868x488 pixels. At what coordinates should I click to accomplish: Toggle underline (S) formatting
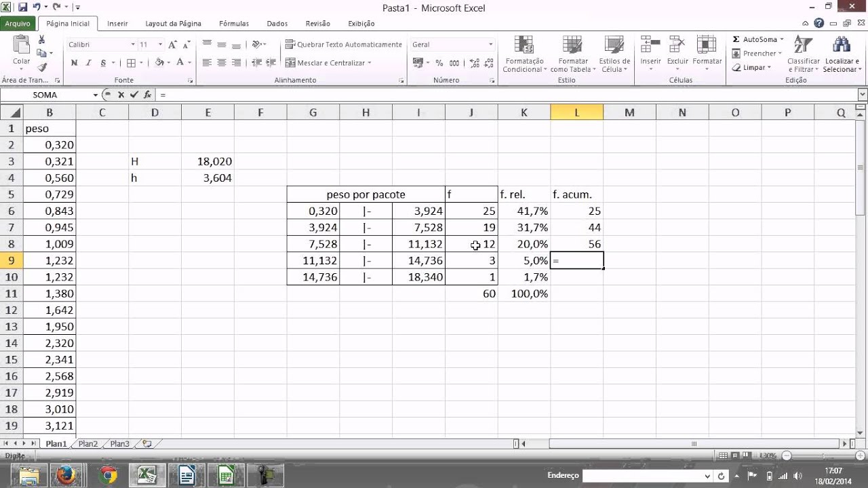pos(103,62)
